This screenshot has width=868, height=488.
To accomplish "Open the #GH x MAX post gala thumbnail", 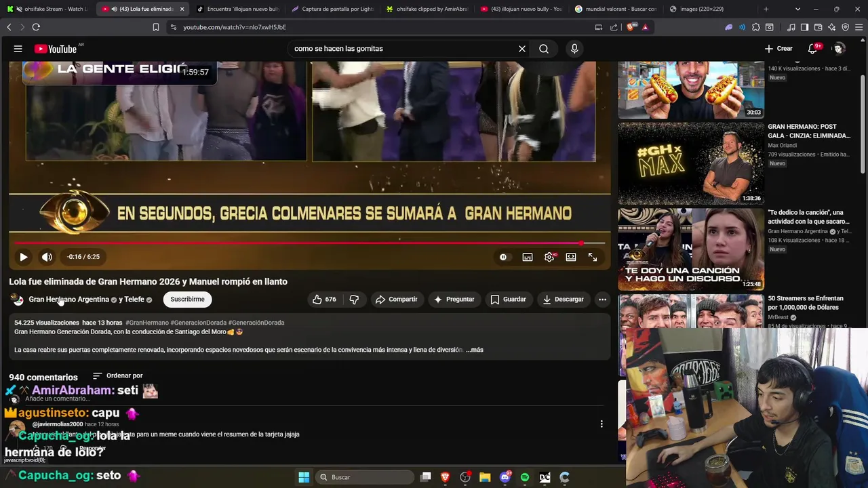I will tap(690, 163).
